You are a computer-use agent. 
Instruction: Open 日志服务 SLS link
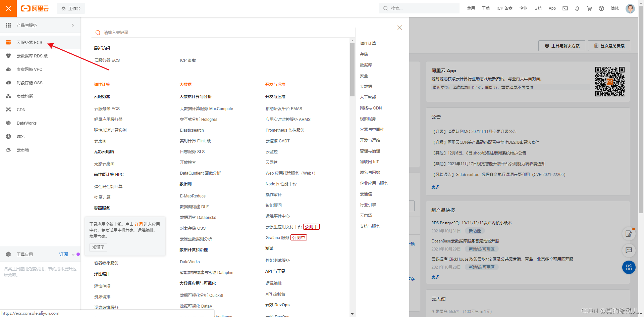pos(192,152)
